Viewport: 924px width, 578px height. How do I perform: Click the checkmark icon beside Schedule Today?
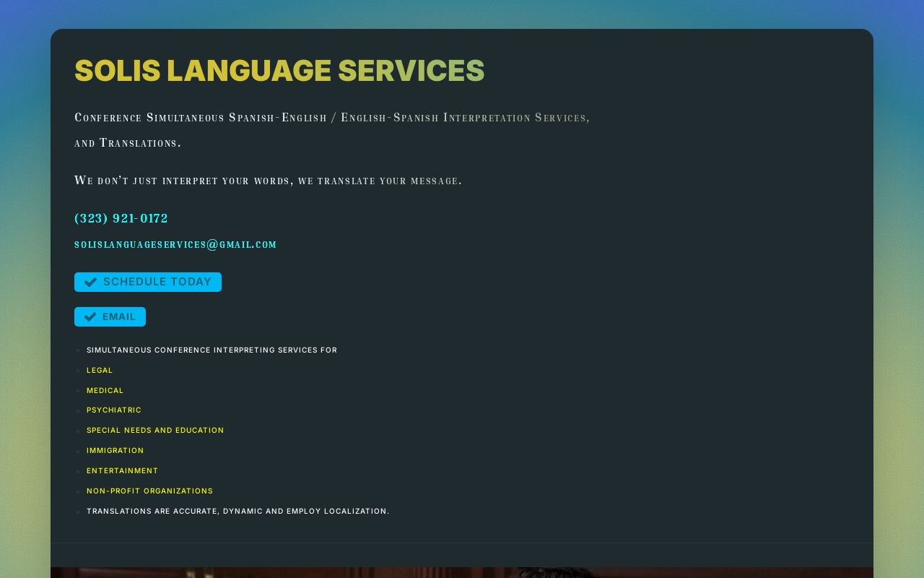(x=90, y=282)
